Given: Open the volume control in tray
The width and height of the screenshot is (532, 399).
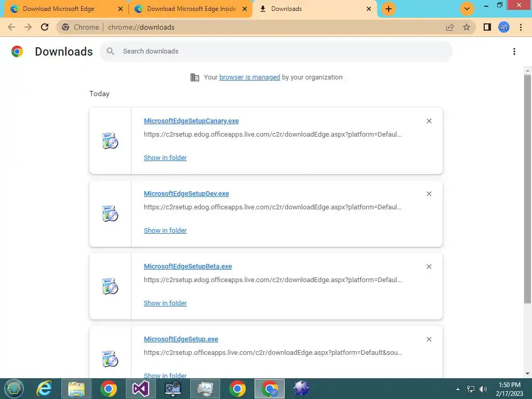Looking at the screenshot, I should coord(483,389).
